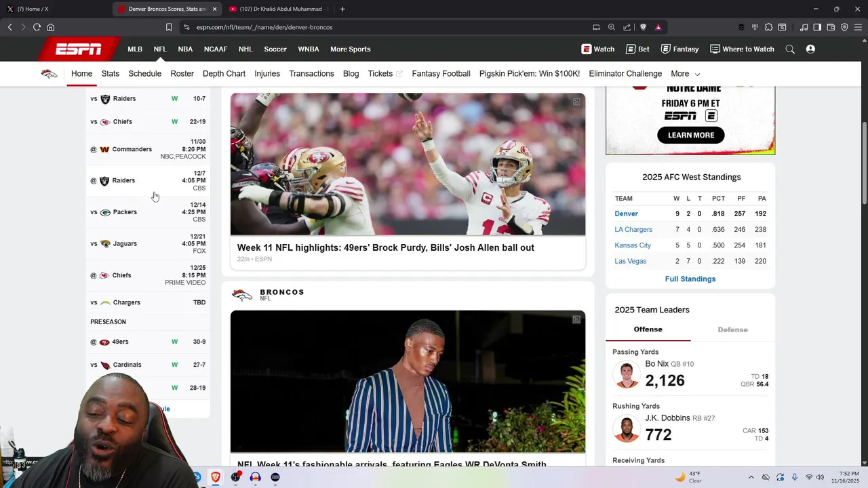Viewport: 868px width, 488px height.
Task: Click the ESPN logo
Action: (79, 49)
